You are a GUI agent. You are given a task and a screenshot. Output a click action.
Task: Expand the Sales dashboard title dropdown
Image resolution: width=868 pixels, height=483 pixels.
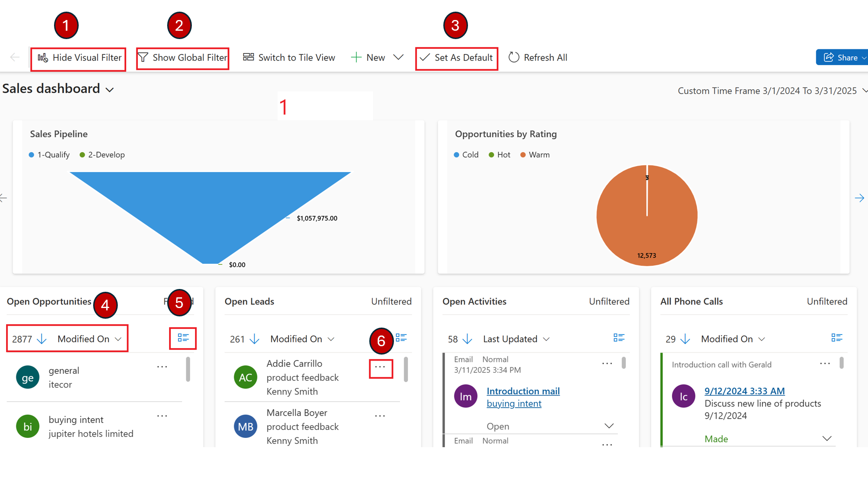click(110, 89)
